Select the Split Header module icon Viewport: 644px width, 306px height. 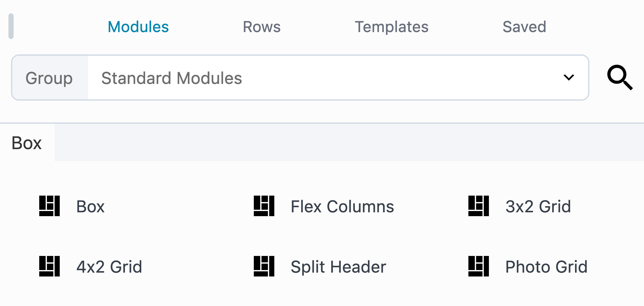[264, 266]
